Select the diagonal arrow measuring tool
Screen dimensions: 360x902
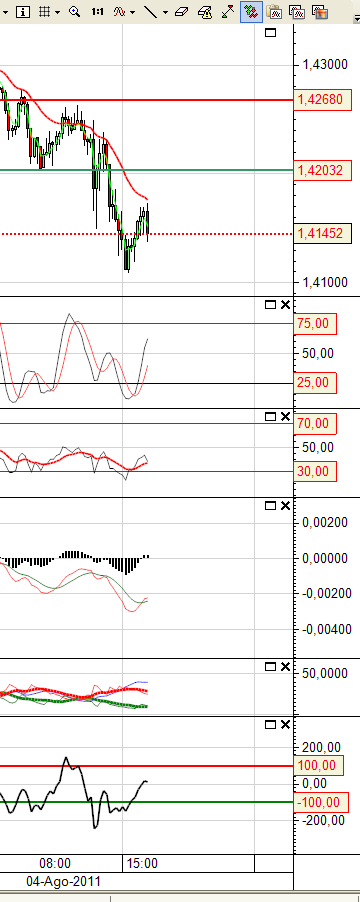[228, 12]
